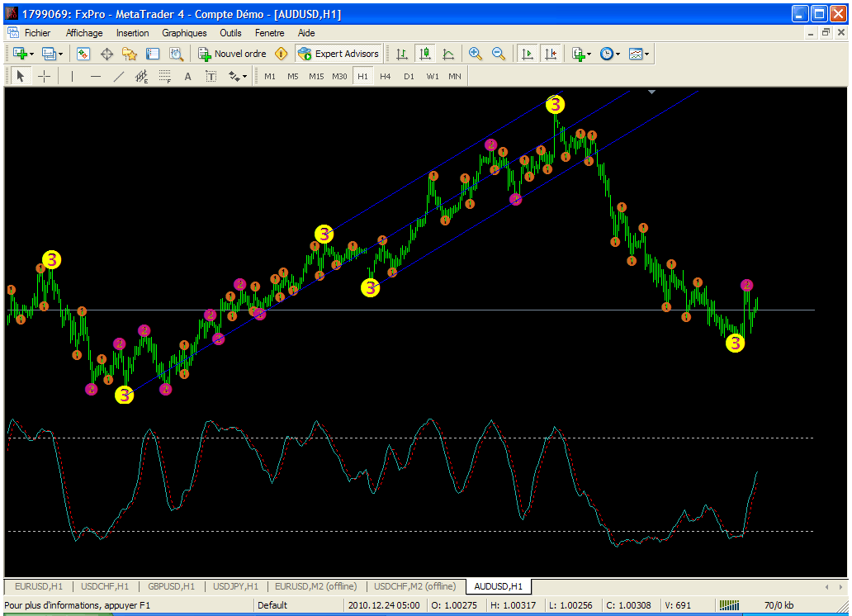
Task: Switch to the EURUSD,H1 chart tab
Action: (38, 586)
